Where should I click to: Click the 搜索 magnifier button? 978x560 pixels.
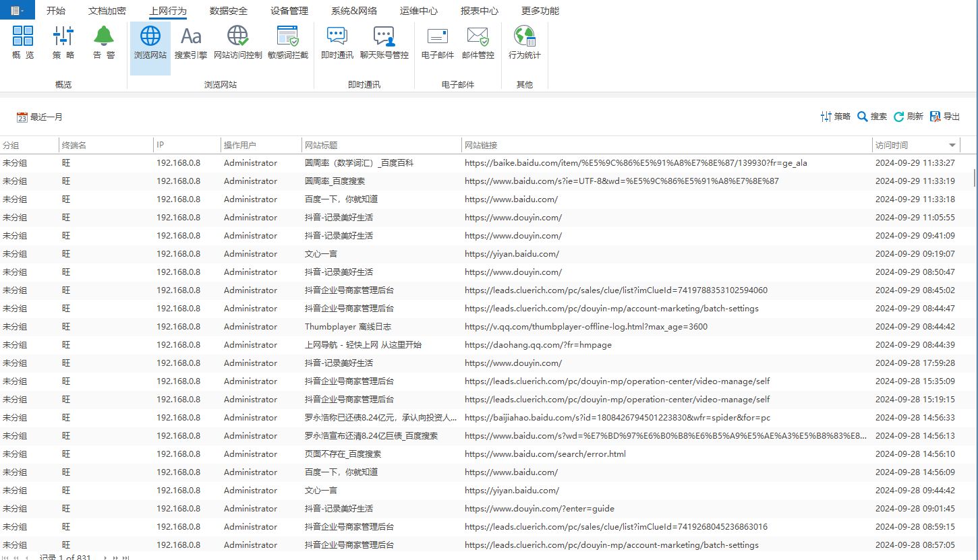(x=872, y=117)
